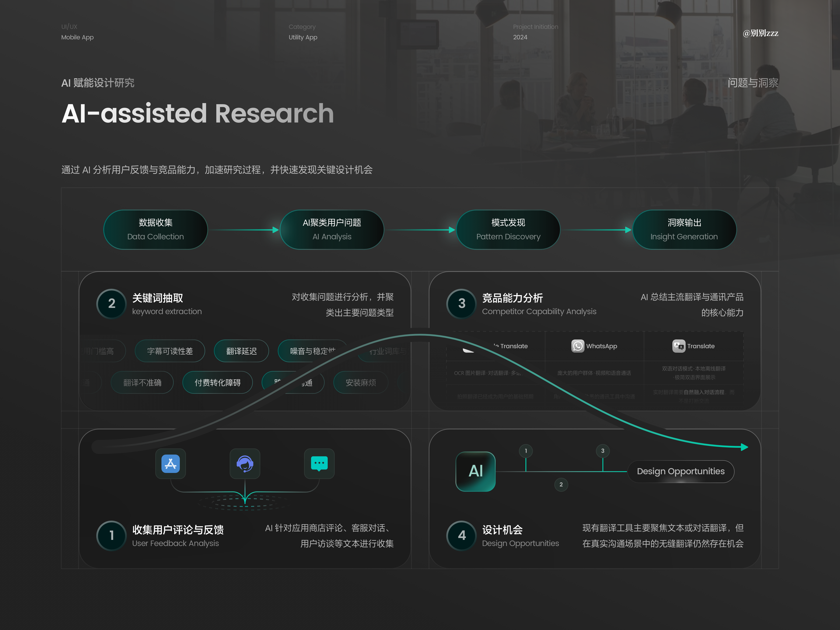
Task: Select the AI聚类用户问题 AI Analysis stage
Action: pos(332,230)
